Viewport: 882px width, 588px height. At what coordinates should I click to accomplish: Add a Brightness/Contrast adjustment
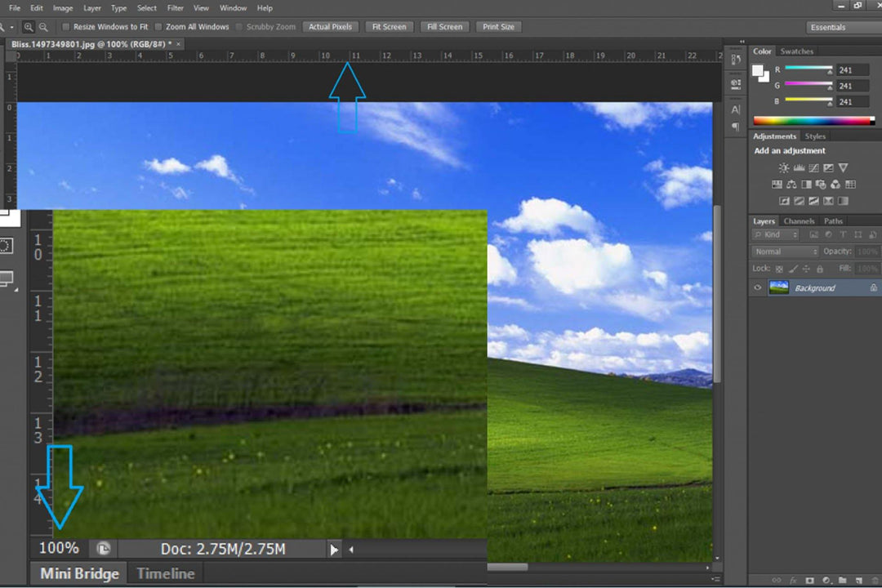(x=783, y=167)
